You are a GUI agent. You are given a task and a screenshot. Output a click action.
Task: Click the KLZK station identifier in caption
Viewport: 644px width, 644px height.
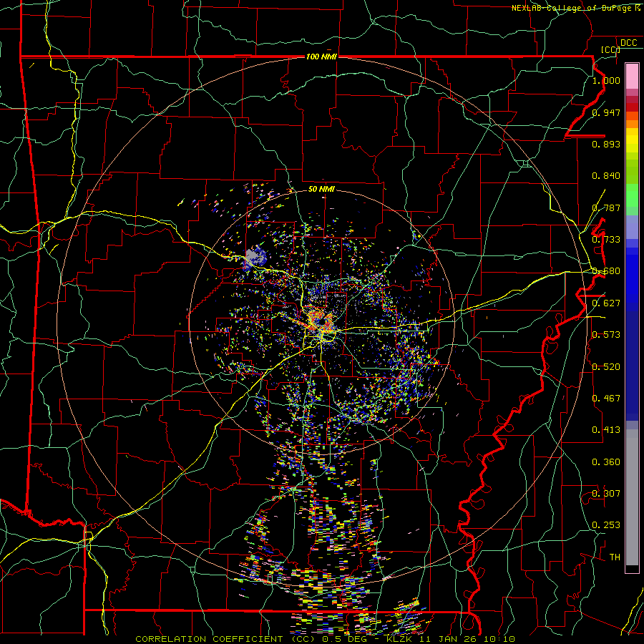(x=401, y=639)
